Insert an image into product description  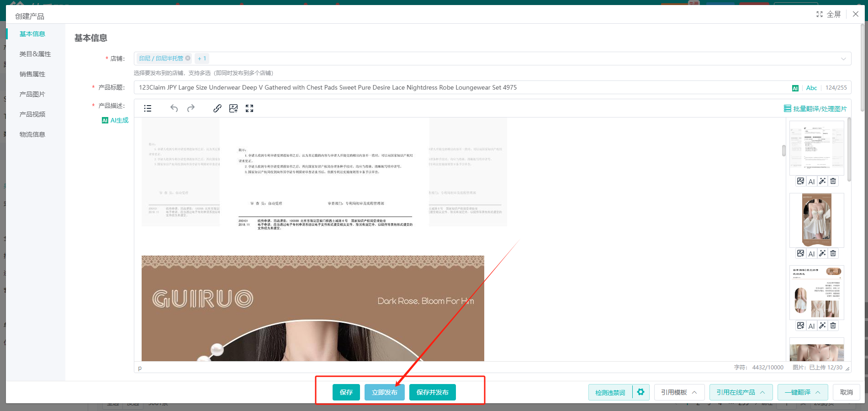click(233, 108)
